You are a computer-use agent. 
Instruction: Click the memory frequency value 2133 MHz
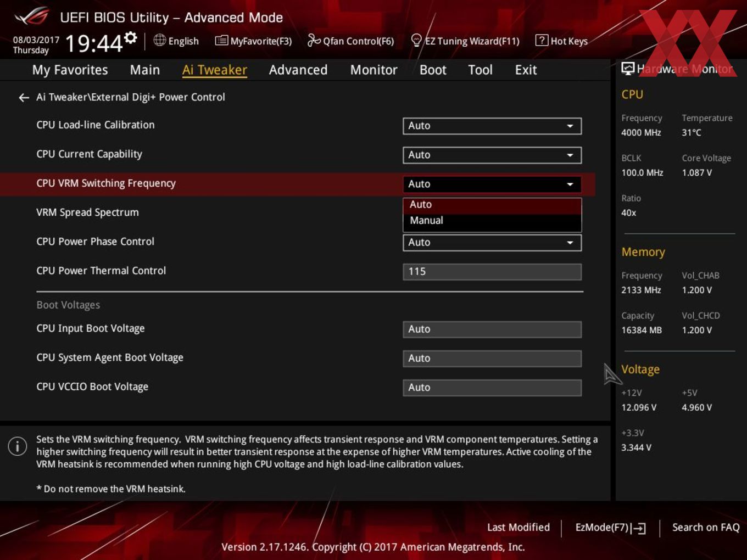tap(641, 290)
